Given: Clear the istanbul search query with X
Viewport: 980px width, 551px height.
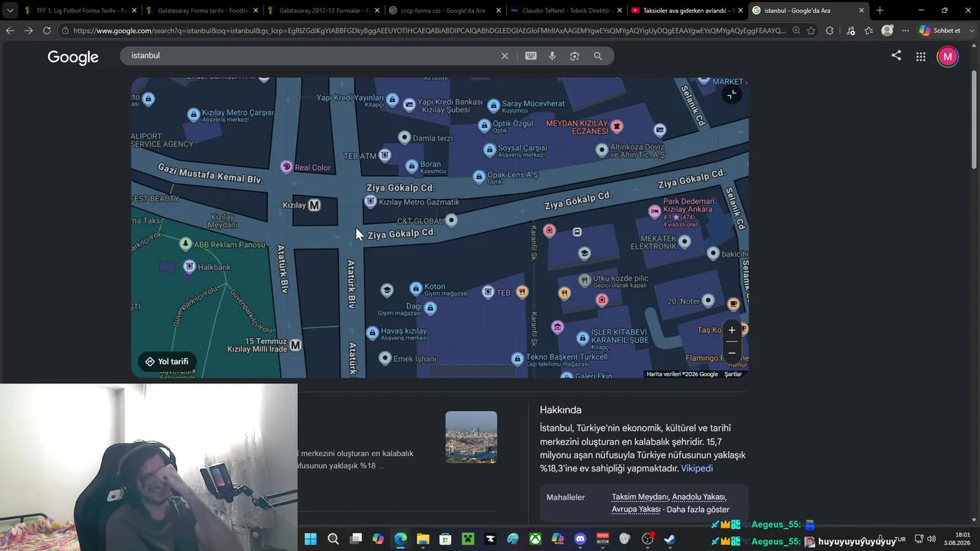Looking at the screenshot, I should [x=505, y=56].
